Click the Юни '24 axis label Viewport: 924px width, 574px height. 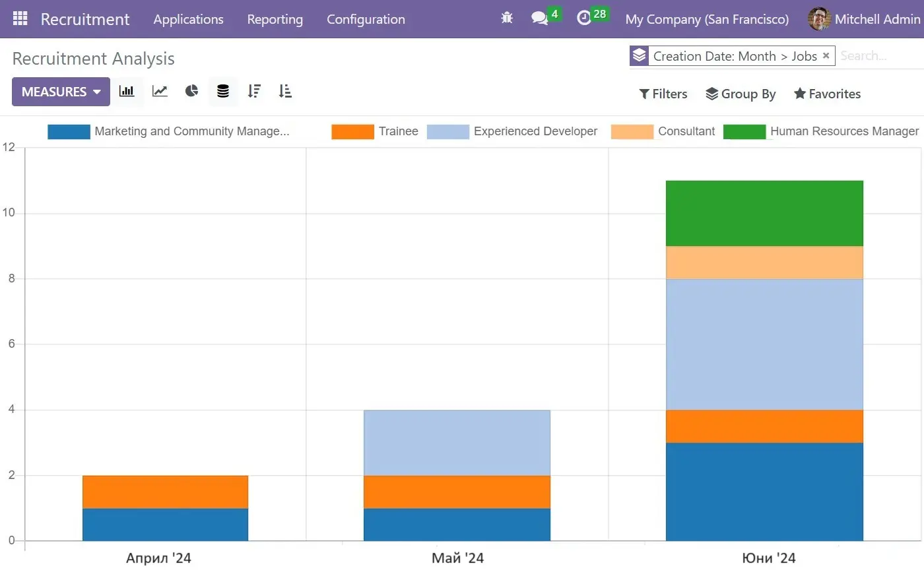tap(769, 558)
